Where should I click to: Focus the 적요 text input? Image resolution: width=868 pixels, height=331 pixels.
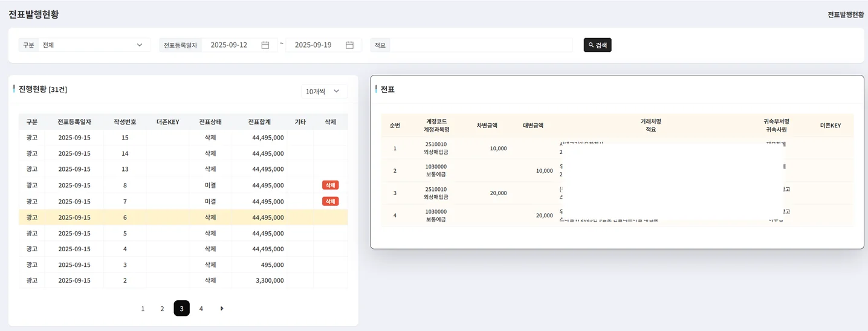point(481,45)
